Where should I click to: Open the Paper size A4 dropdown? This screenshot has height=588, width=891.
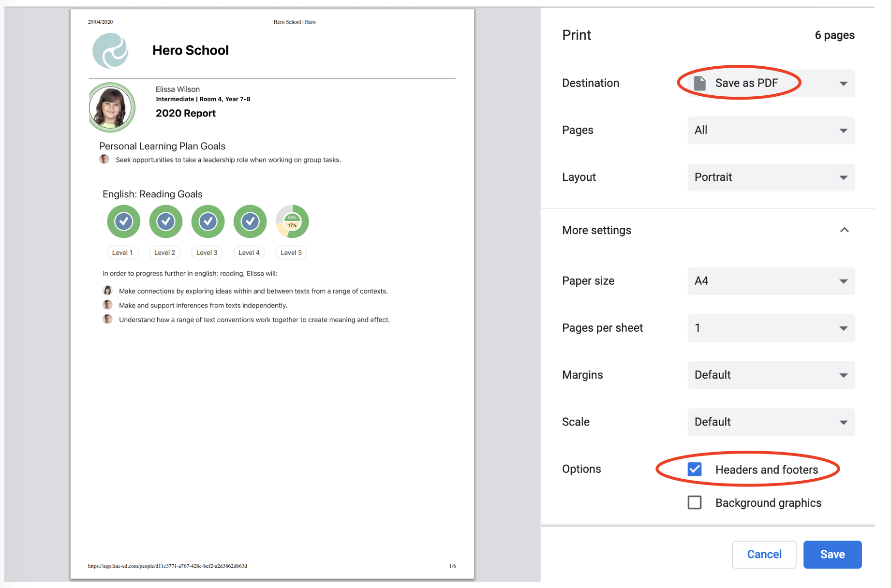pos(771,281)
